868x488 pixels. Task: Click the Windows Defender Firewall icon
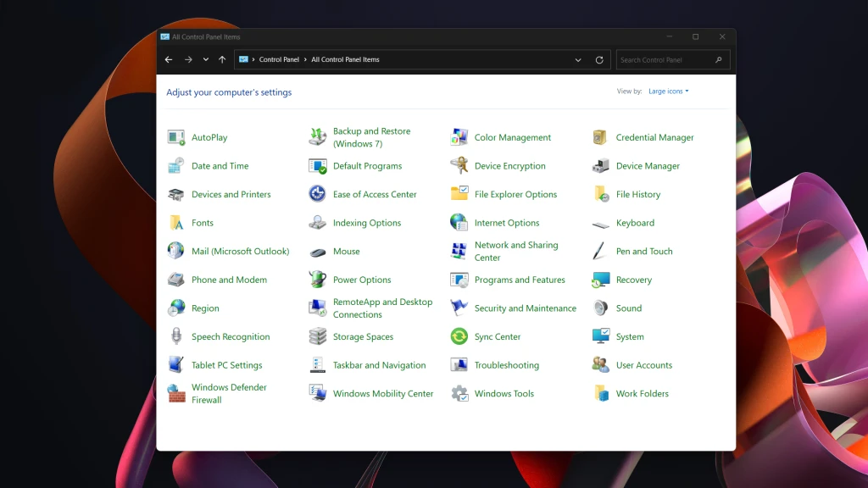click(x=176, y=394)
